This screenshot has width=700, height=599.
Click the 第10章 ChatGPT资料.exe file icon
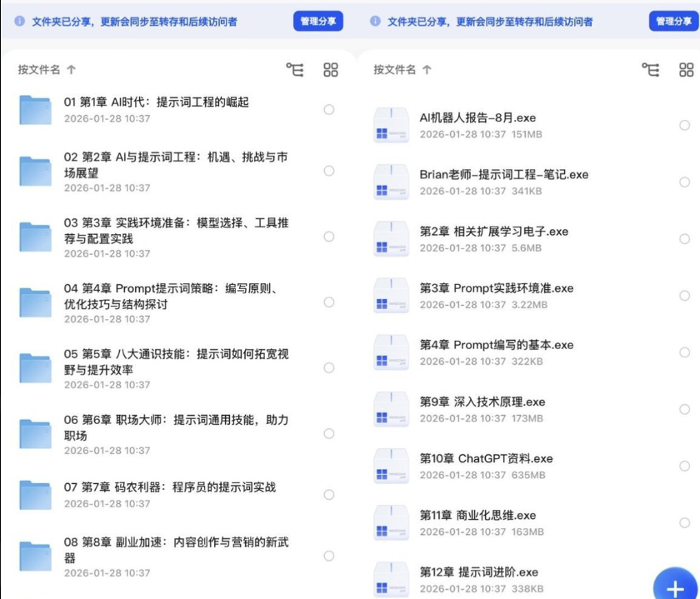click(x=391, y=466)
